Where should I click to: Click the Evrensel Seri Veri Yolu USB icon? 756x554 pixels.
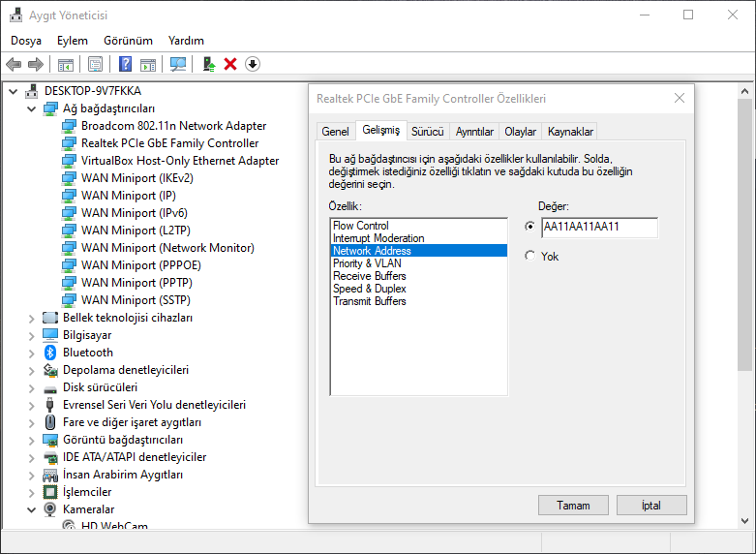point(49,405)
